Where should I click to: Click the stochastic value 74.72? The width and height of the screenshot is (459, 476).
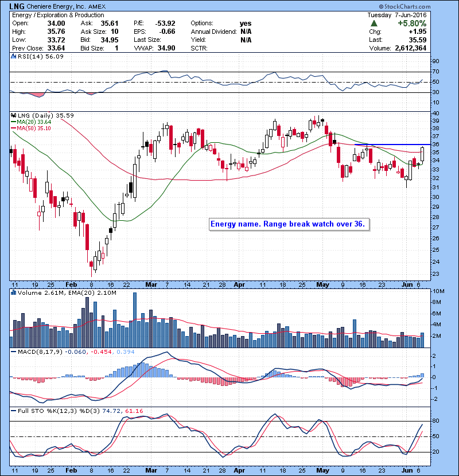(x=111, y=411)
